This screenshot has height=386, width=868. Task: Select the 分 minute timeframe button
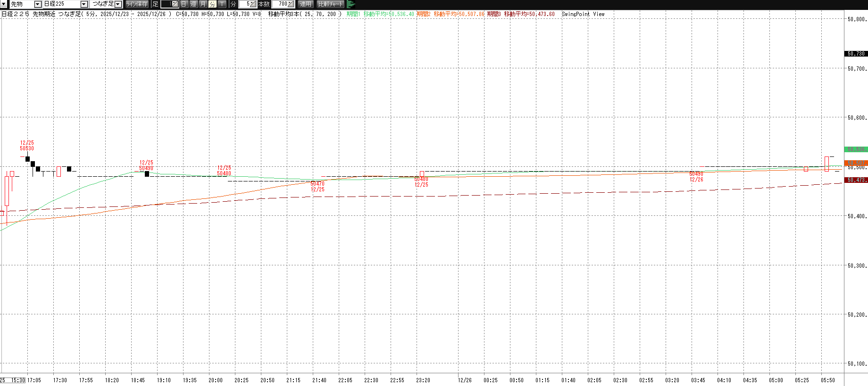[x=212, y=4]
